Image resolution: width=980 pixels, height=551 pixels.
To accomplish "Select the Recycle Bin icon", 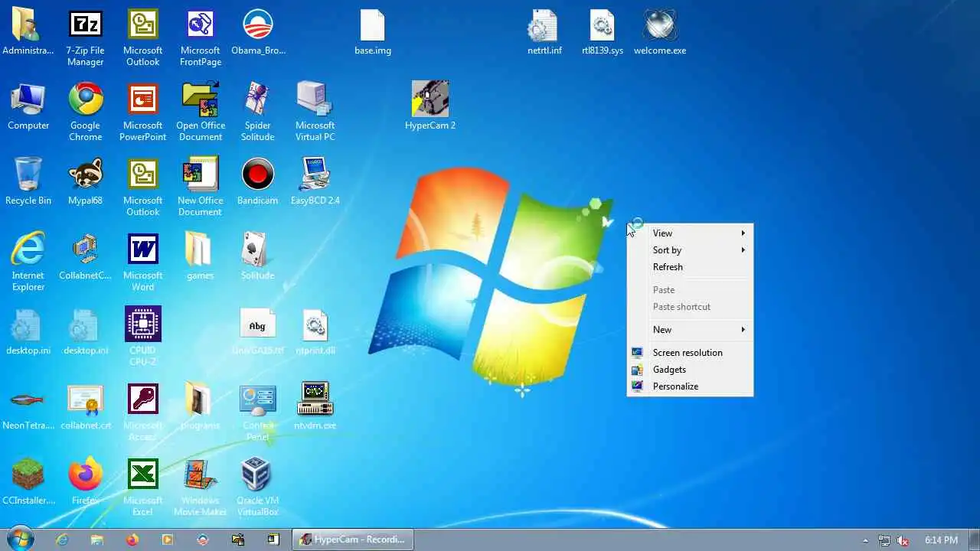I will click(x=28, y=181).
